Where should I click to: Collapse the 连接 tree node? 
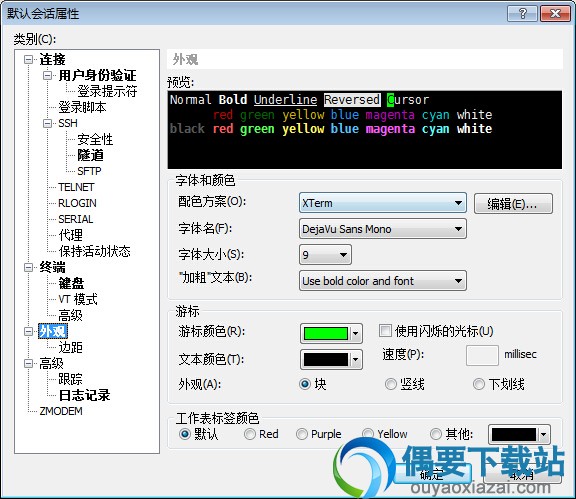(x=28, y=60)
